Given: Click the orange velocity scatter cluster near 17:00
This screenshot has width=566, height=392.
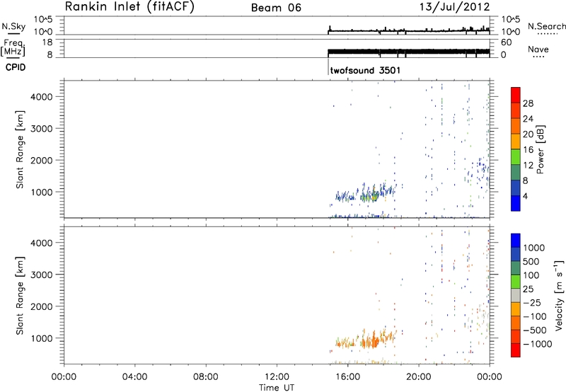Looking at the screenshot, I should 371,341.
